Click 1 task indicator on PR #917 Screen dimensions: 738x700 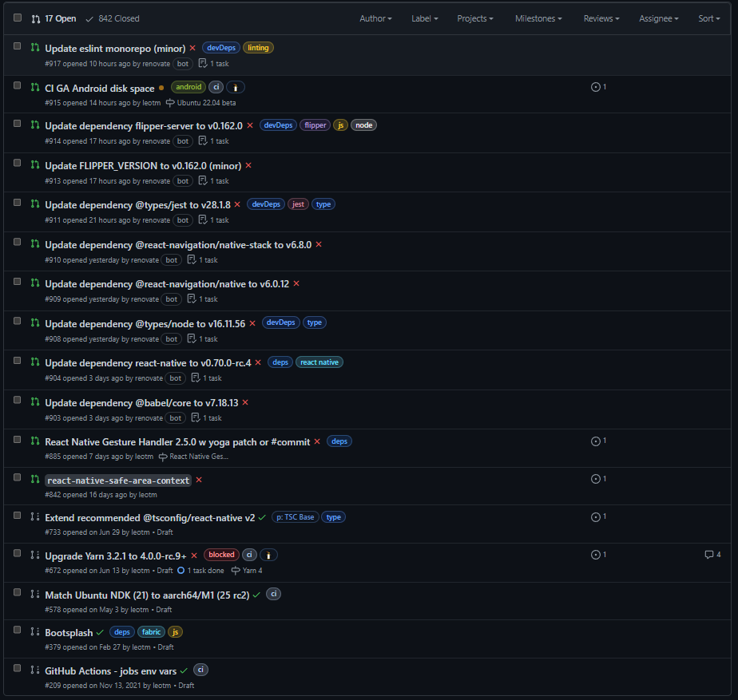(x=214, y=64)
